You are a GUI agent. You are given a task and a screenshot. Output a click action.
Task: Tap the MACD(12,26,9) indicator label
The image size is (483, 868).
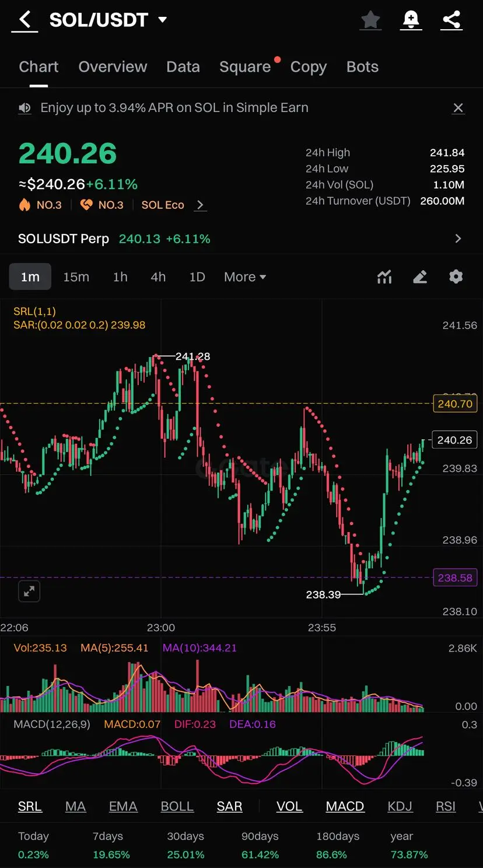click(x=52, y=724)
